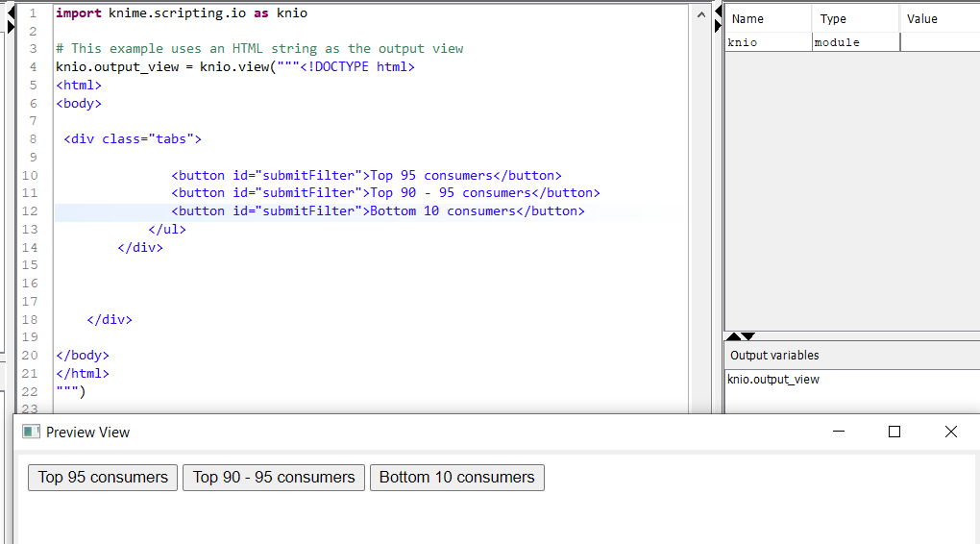Click the "Output variables" panel label

point(774,356)
